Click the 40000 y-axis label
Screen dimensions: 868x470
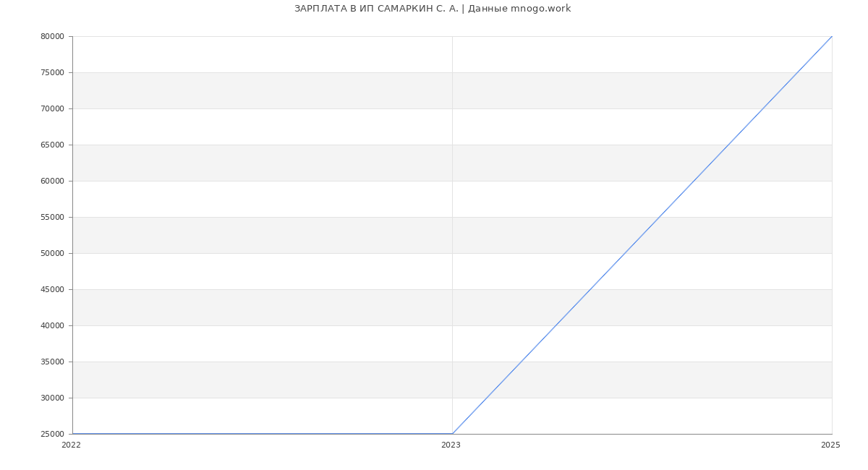pos(53,326)
